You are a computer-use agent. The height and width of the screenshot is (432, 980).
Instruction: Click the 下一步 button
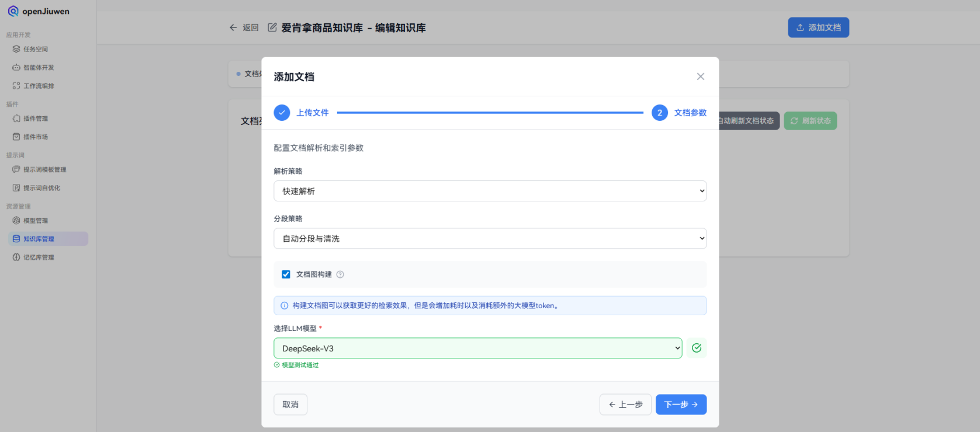point(681,405)
